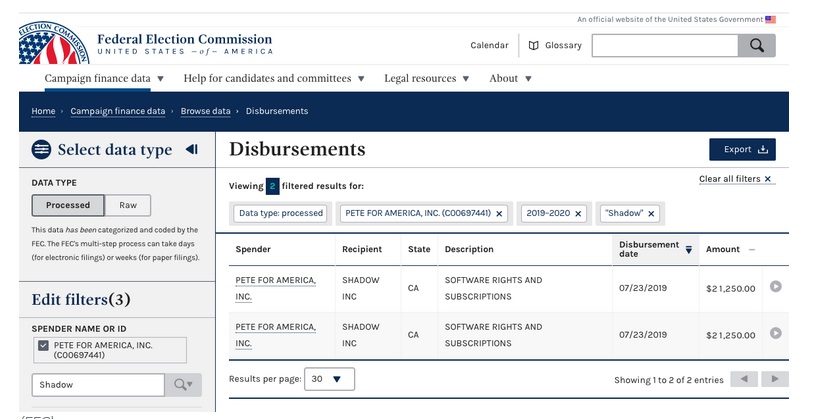Click the Shadow filter search magnifier button
Viewport: 824px width, 419px height.
pos(183,385)
